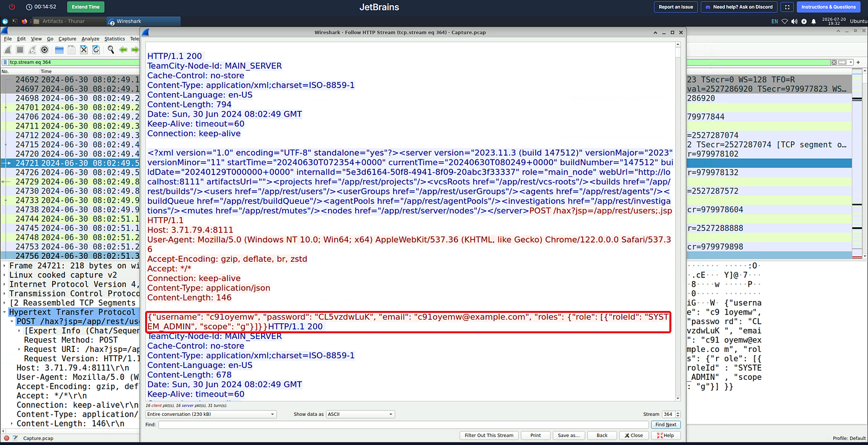Open the Go menu
The width and height of the screenshot is (868, 445).
click(x=50, y=38)
